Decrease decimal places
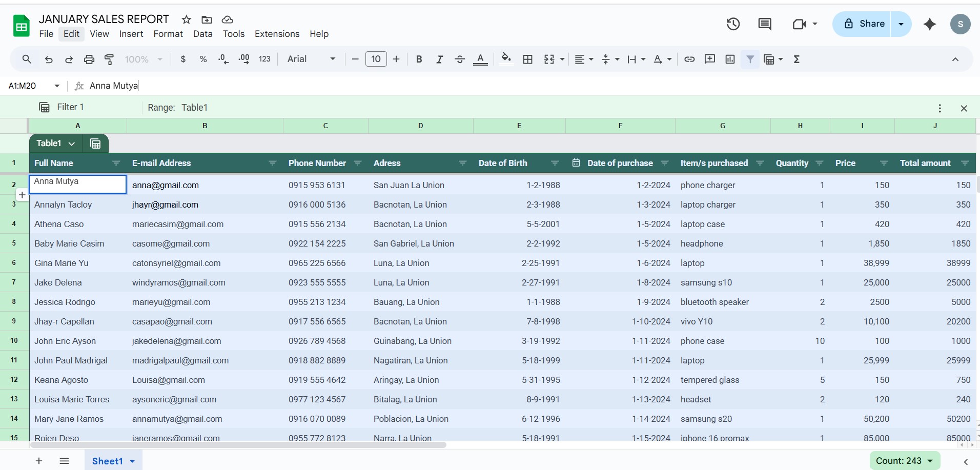The image size is (980, 470). 223,59
